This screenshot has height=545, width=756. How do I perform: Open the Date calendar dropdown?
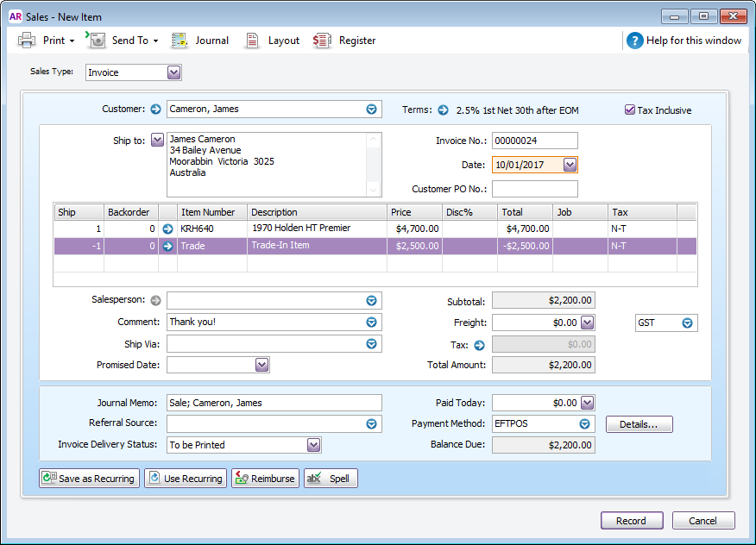point(570,165)
